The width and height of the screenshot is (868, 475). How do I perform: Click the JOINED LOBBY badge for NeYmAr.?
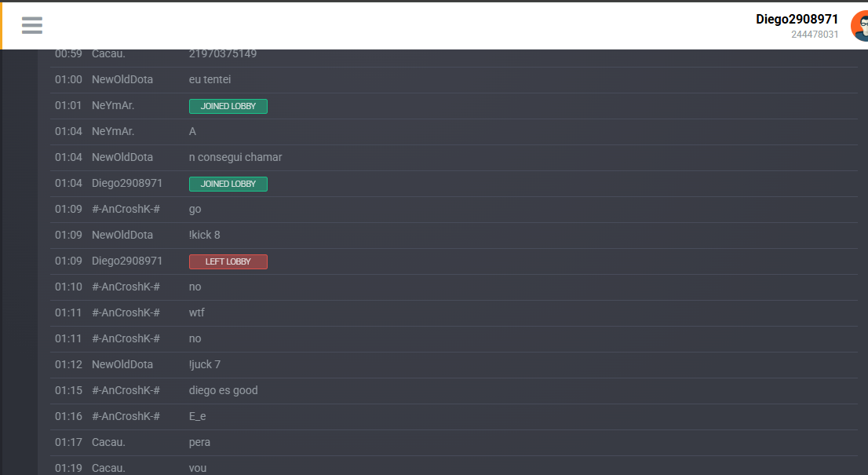coord(228,106)
